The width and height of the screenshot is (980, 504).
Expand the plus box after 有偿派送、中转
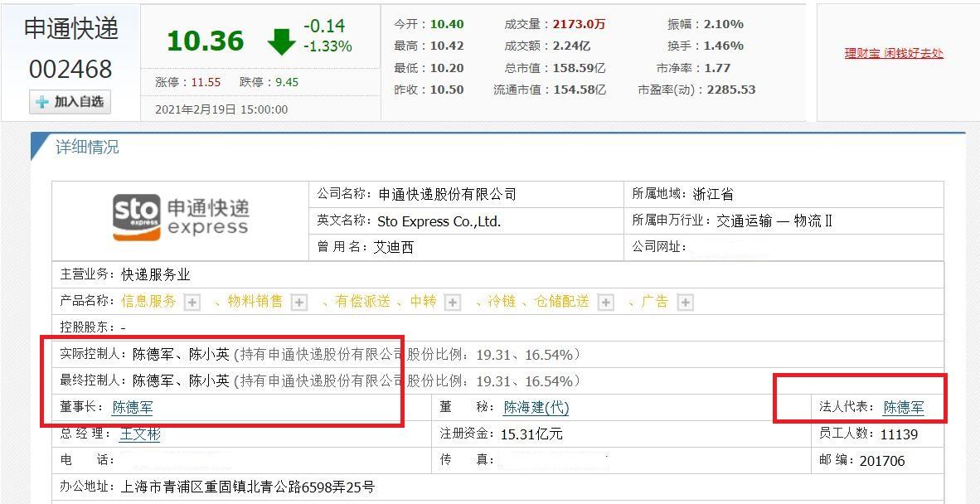pos(453,303)
